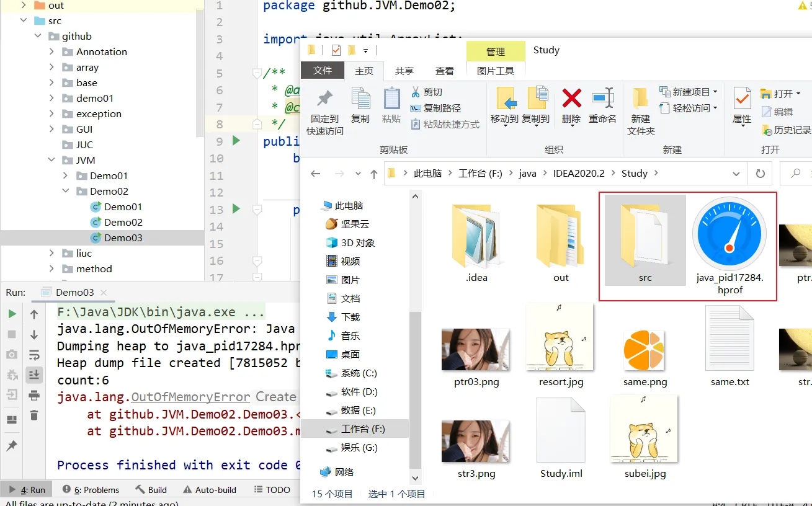Toggle soft-wrap icon in Run console

[x=34, y=355]
